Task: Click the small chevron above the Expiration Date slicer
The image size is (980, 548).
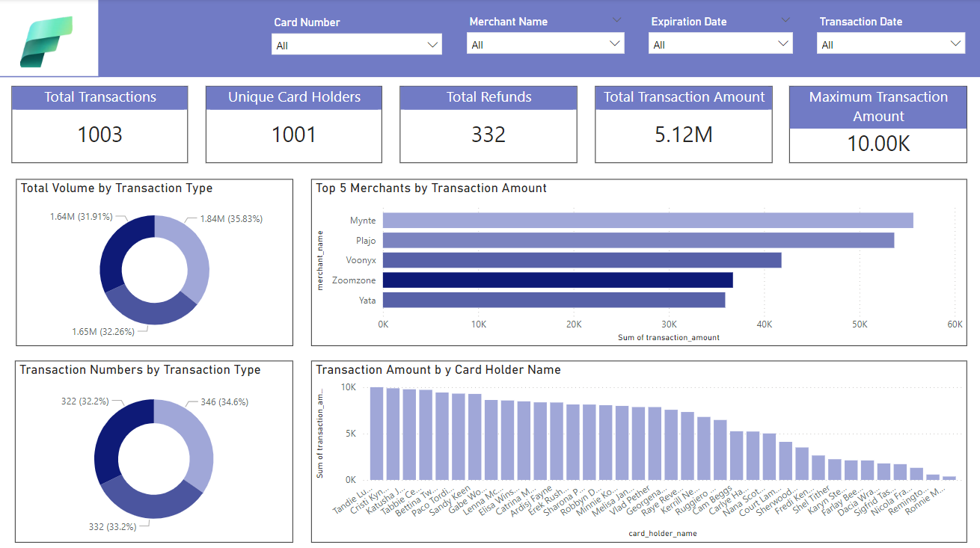Action: tap(785, 20)
